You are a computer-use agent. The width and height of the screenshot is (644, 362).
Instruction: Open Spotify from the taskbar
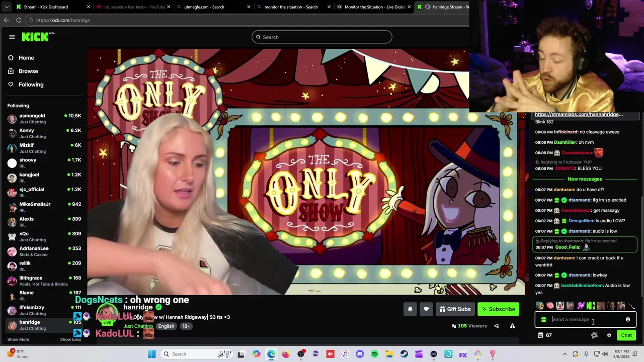click(x=374, y=354)
